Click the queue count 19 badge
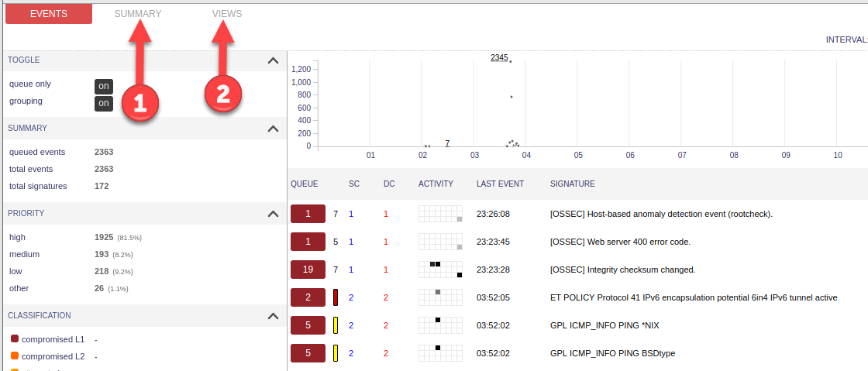Screen dimensions: 868x371 (x=308, y=270)
